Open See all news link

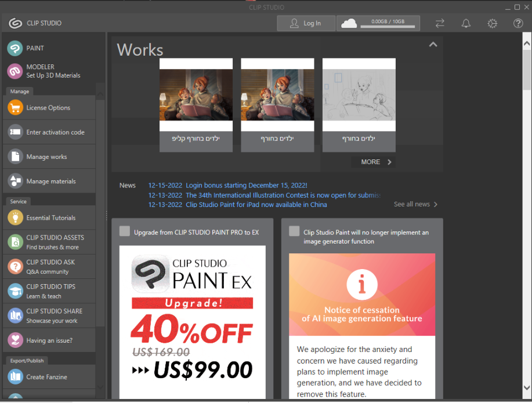point(415,204)
